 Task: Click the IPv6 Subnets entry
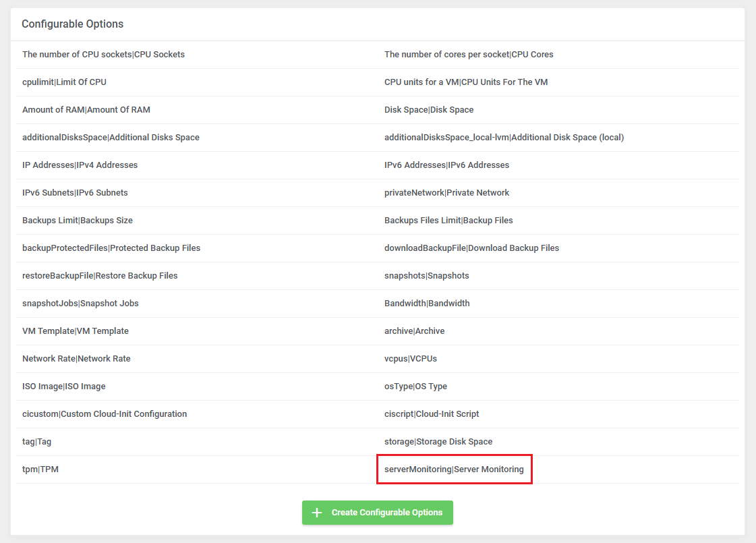[x=75, y=193]
